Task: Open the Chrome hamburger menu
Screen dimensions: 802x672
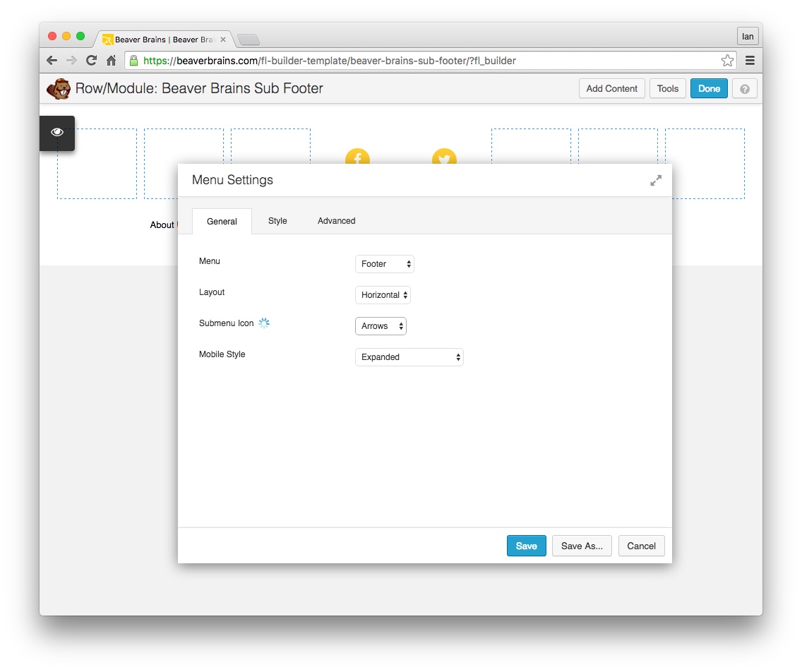Action: (x=750, y=60)
